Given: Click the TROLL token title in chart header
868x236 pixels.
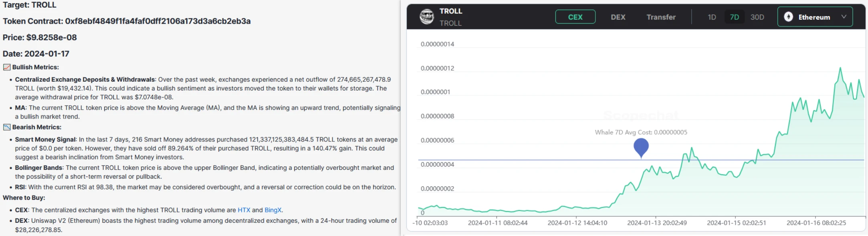Looking at the screenshot, I should 451,11.
